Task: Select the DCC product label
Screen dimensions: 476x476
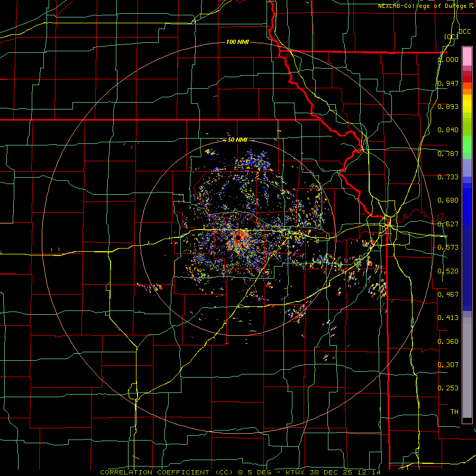Action: point(464,32)
